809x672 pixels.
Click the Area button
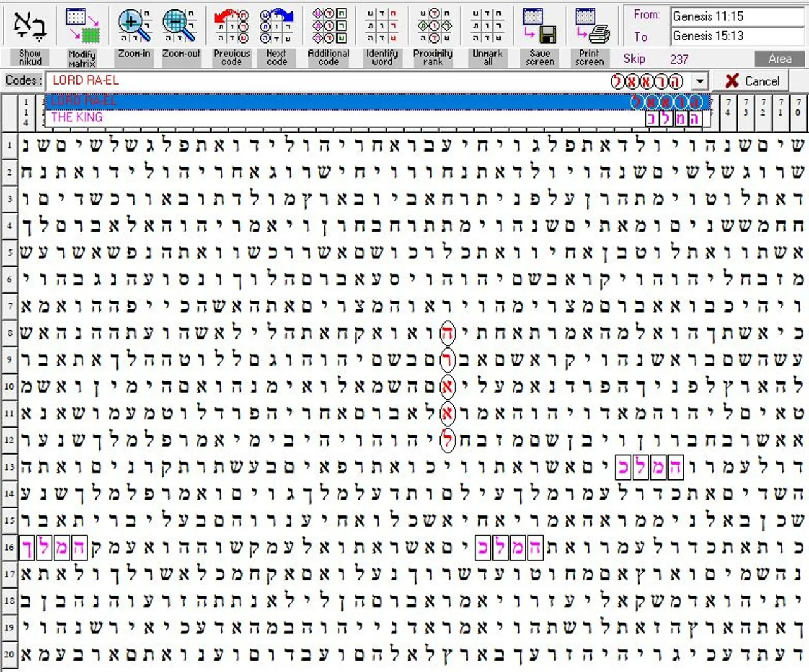point(779,59)
